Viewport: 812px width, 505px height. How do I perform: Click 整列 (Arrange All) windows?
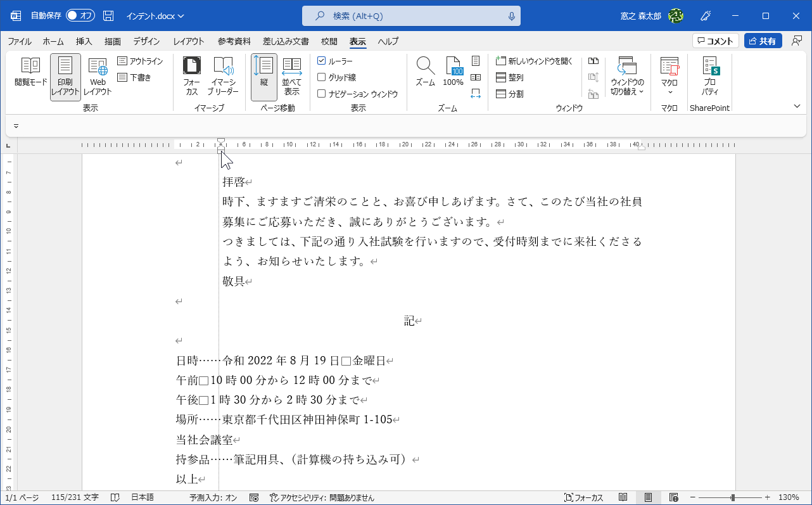coord(510,77)
